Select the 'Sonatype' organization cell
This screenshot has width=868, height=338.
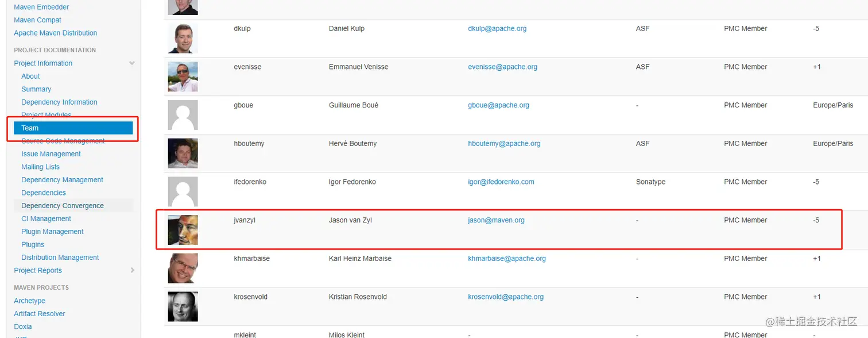(650, 182)
